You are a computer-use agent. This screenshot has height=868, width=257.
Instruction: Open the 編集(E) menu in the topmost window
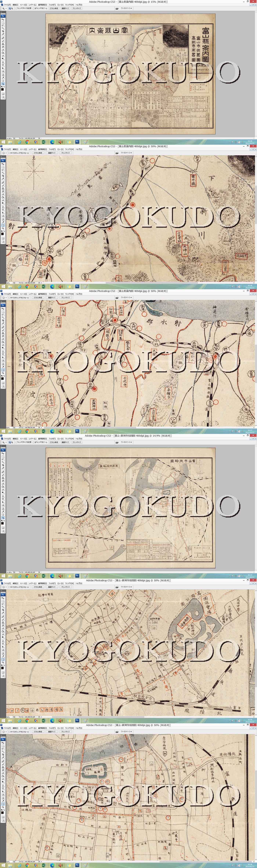tap(15, 5)
